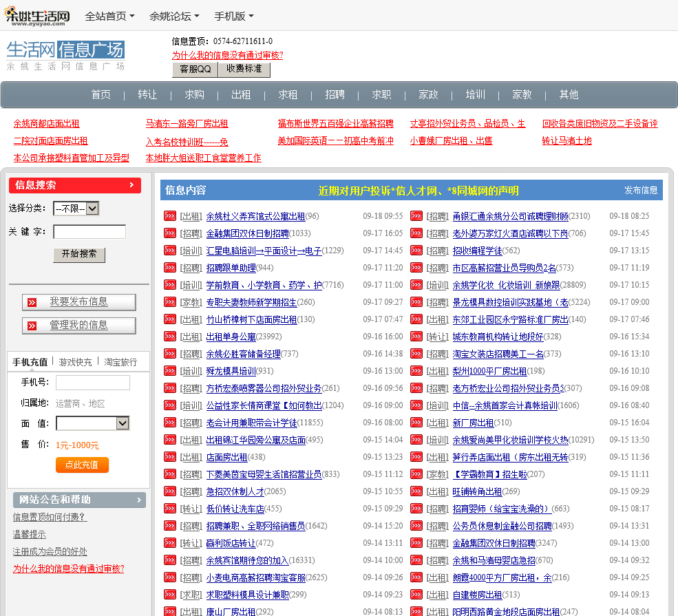The height and width of the screenshot is (616, 678).
Task: Select 转让 in the navigation bar
Action: point(147,95)
